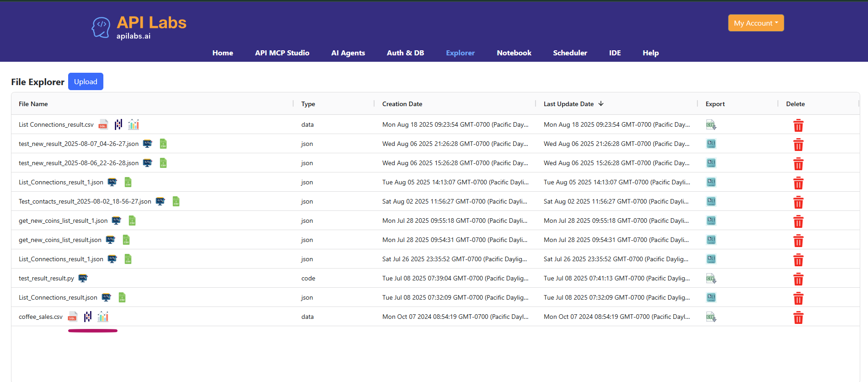The image size is (868, 382).
Task: Go to the Home menu item
Action: point(223,53)
